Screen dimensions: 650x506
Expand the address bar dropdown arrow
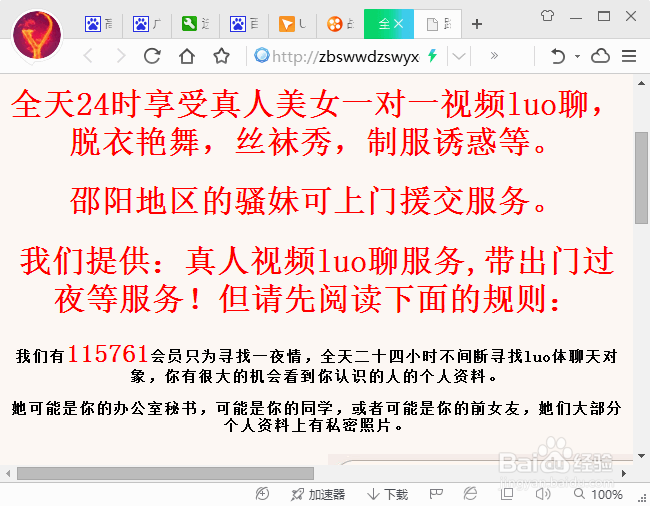click(459, 56)
